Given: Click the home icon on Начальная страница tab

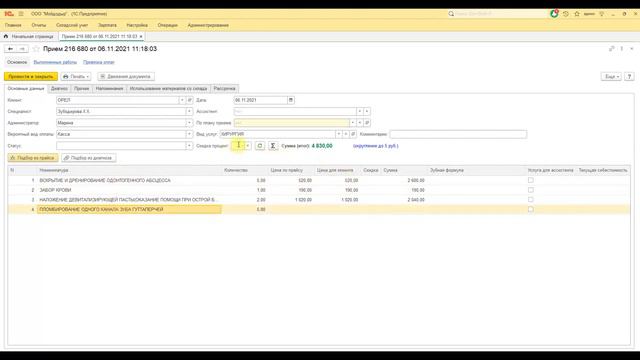Looking at the screenshot, I should point(6,36).
